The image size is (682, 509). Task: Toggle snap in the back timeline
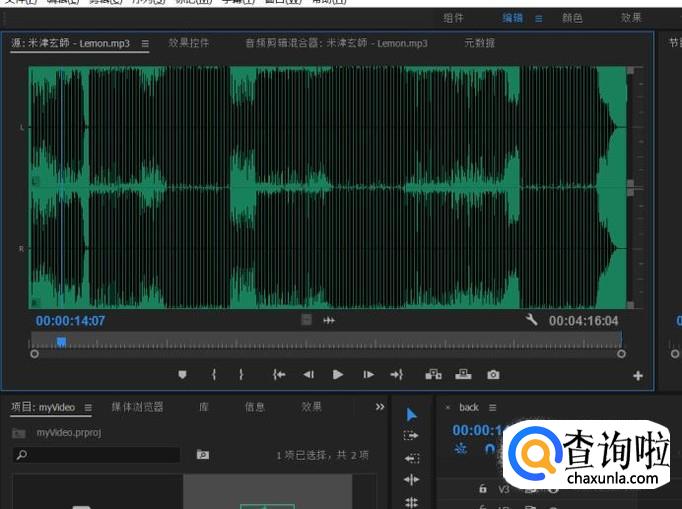pyautogui.click(x=489, y=449)
